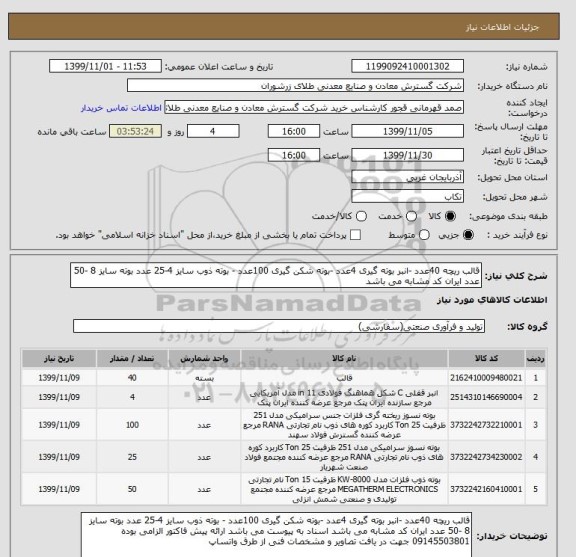Click the quantity 25 in row 4
Screen dimensions: 576x557
point(132,457)
